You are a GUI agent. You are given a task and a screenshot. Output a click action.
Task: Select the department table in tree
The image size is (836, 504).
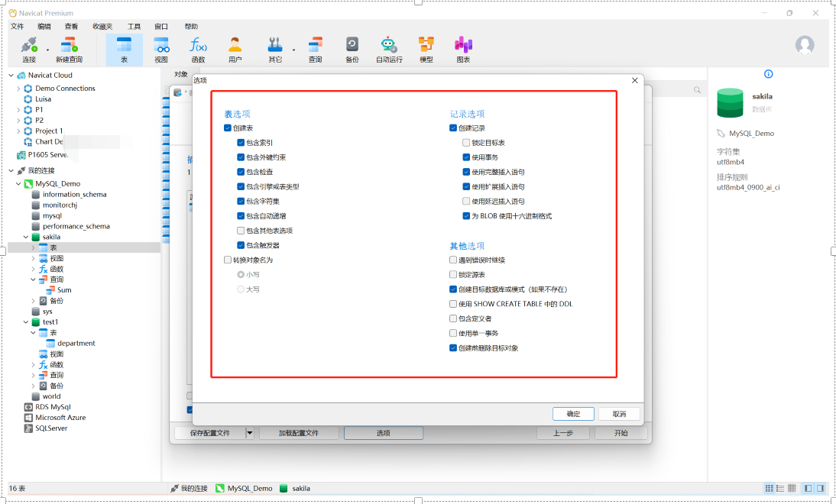tap(76, 344)
